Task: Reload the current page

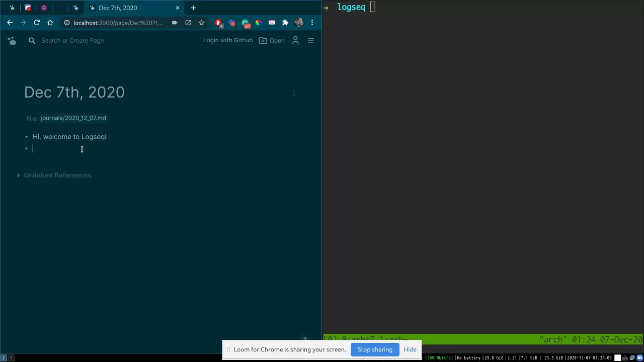Action: click(x=37, y=23)
